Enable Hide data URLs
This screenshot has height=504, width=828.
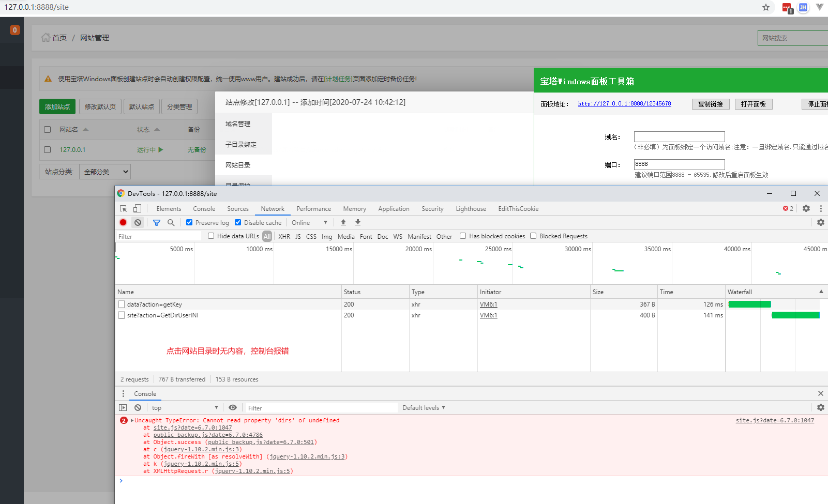[x=211, y=236]
